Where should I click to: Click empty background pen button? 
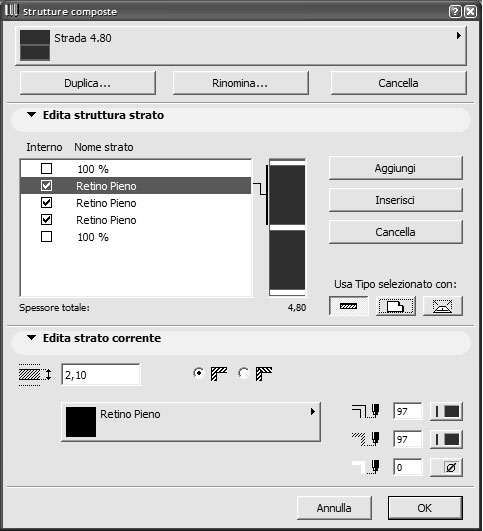coord(446,467)
